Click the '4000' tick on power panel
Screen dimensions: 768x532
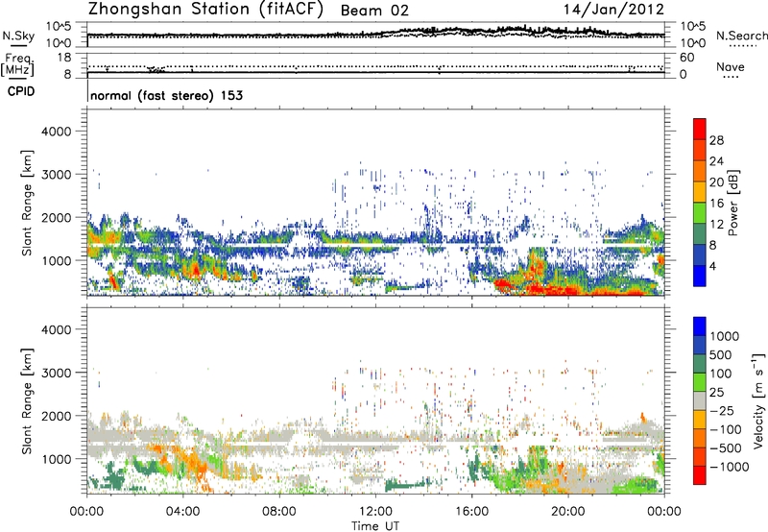point(57,132)
